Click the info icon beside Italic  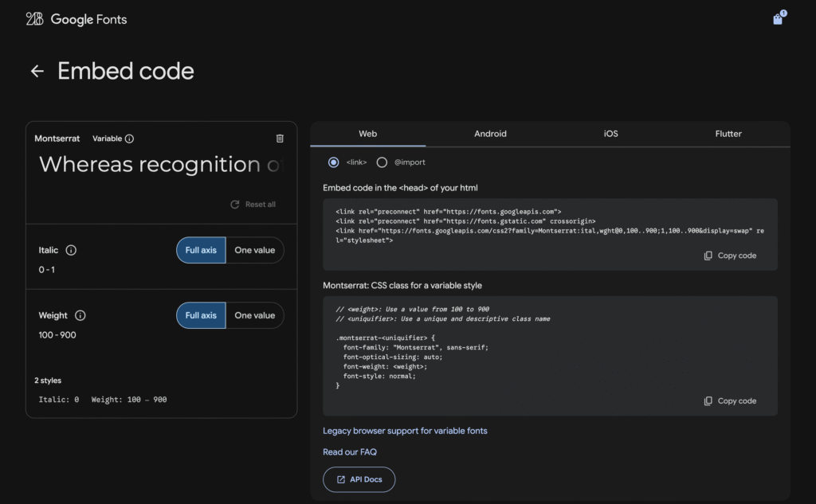(71, 250)
